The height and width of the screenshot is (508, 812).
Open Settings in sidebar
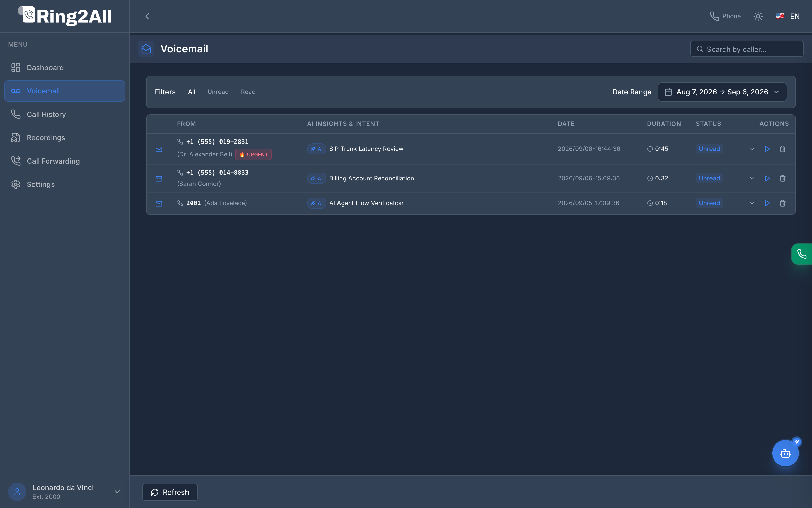tap(65, 184)
